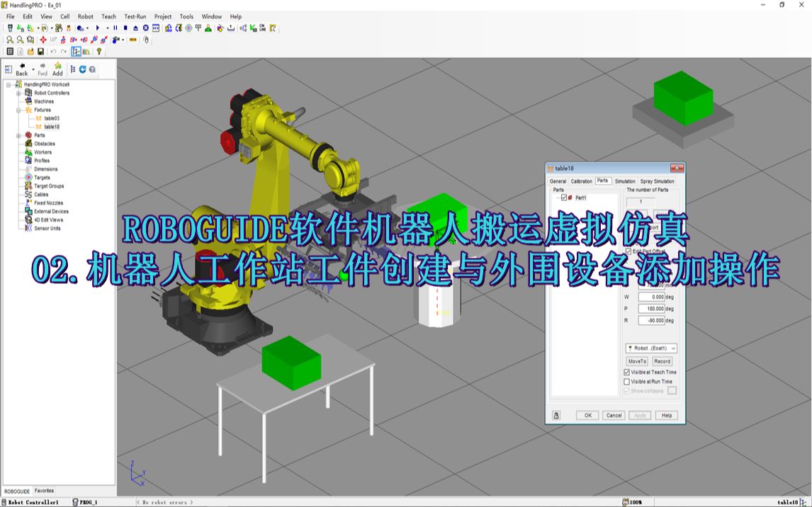Collapse the Fixtures tree node
Image resolution: width=812 pixels, height=507 pixels.
(18, 110)
